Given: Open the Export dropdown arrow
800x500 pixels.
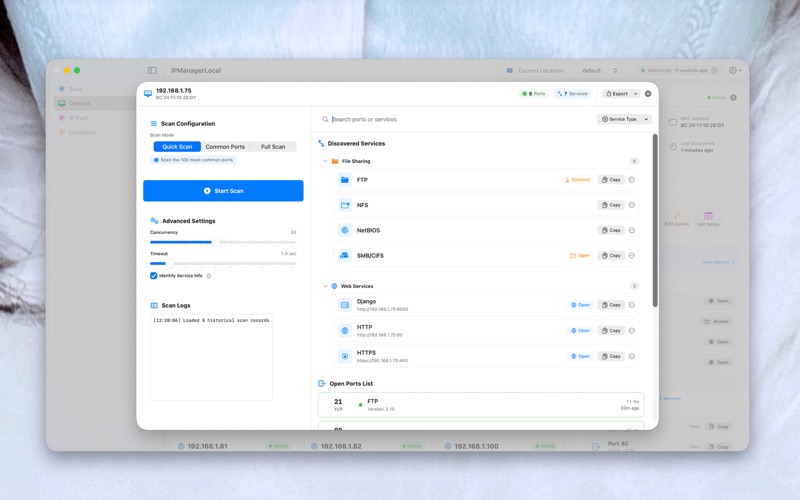Looking at the screenshot, I should pos(636,94).
